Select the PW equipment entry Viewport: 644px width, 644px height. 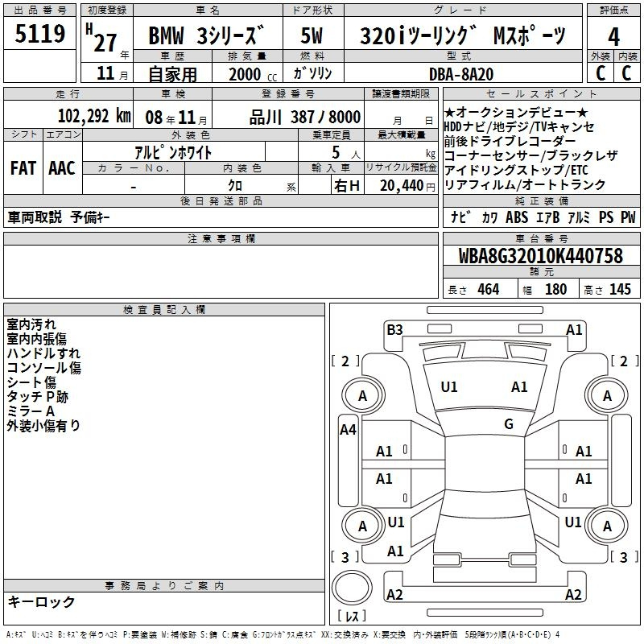tap(628, 217)
